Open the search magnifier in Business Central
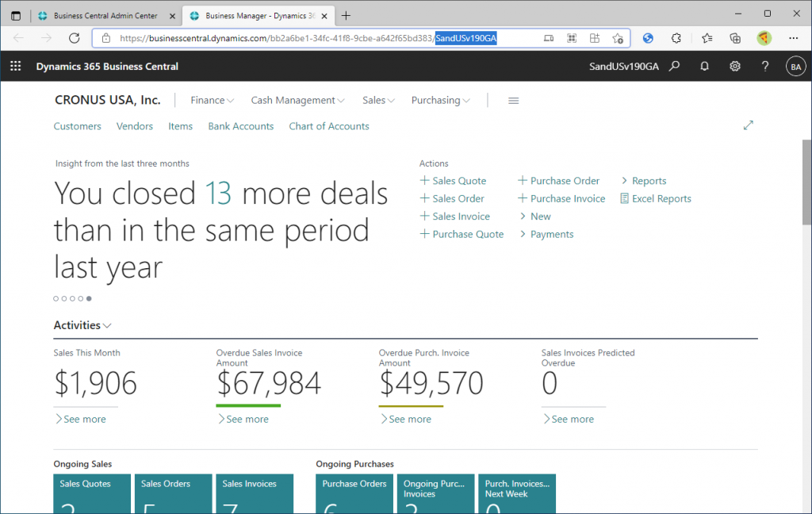This screenshot has width=812, height=514. (674, 67)
